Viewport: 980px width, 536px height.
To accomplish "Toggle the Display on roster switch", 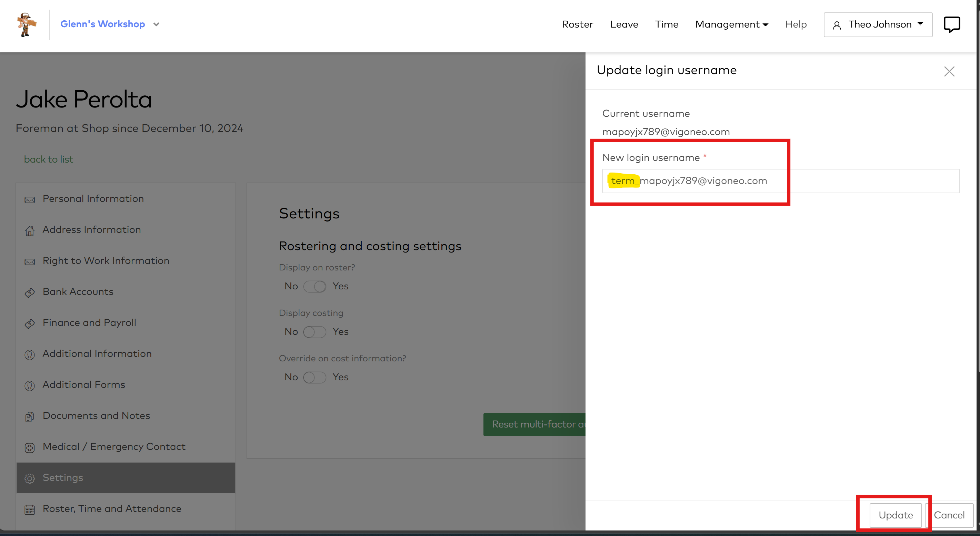I will point(314,286).
